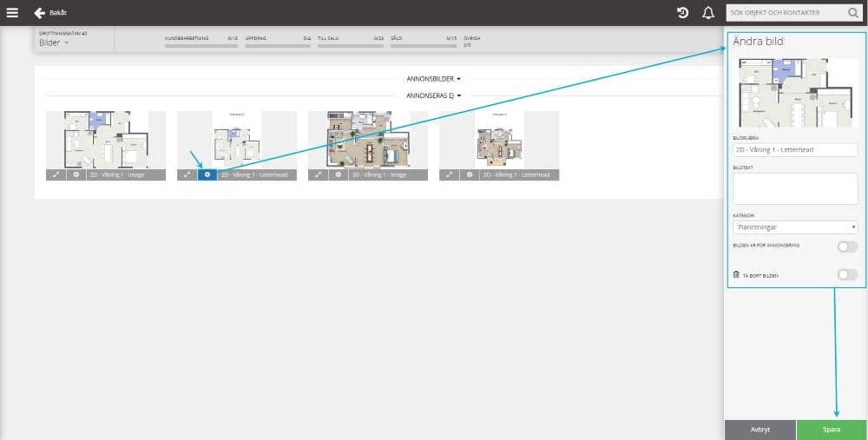868x440 pixels.
Task: Open settings for 2D - Våning 1 - Letterhead
Action: tap(207, 174)
